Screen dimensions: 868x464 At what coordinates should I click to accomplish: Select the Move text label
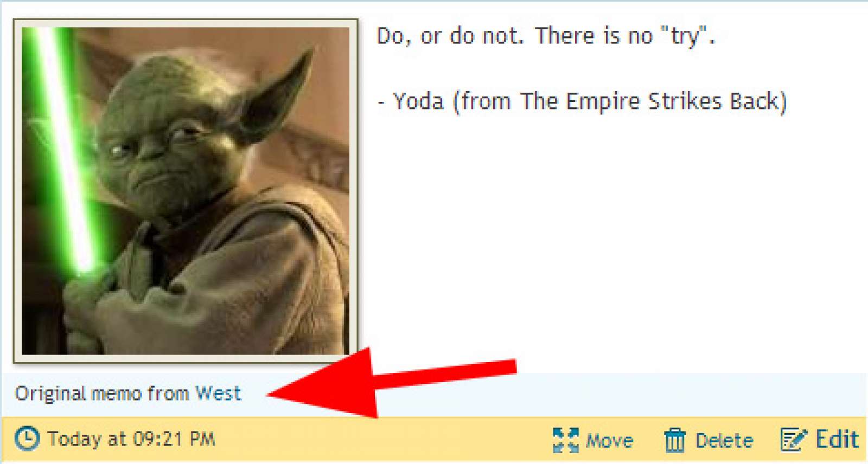click(609, 440)
